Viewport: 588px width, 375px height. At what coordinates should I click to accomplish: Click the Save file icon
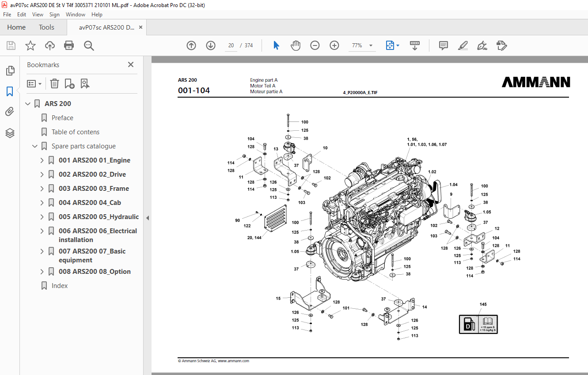pyautogui.click(x=11, y=45)
